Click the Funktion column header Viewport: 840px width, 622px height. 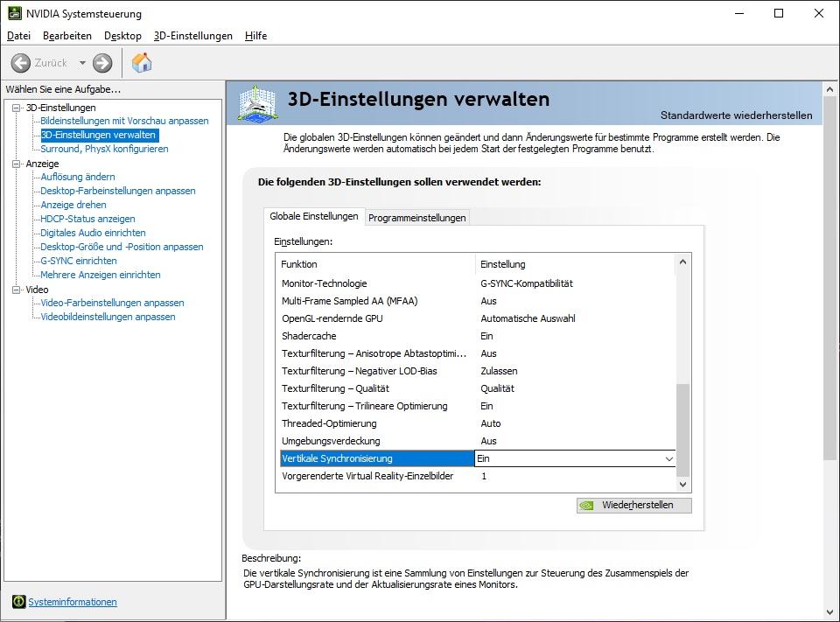click(x=377, y=264)
